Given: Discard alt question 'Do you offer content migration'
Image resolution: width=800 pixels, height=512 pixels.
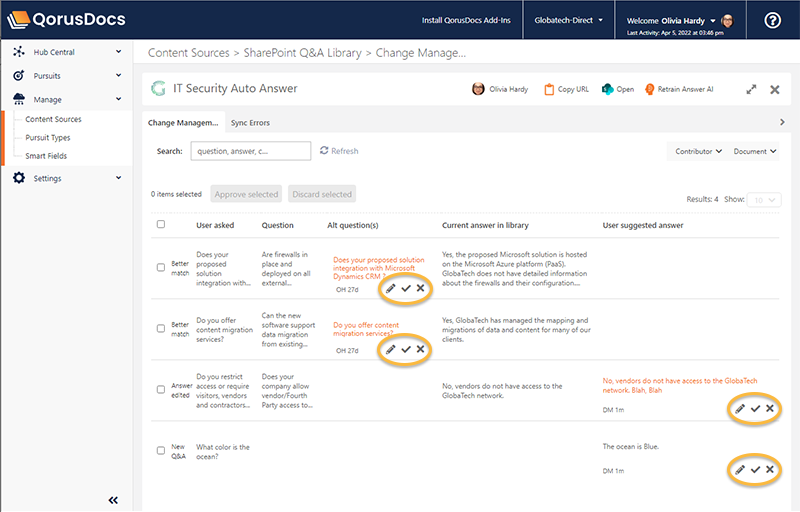Looking at the screenshot, I should coord(420,349).
